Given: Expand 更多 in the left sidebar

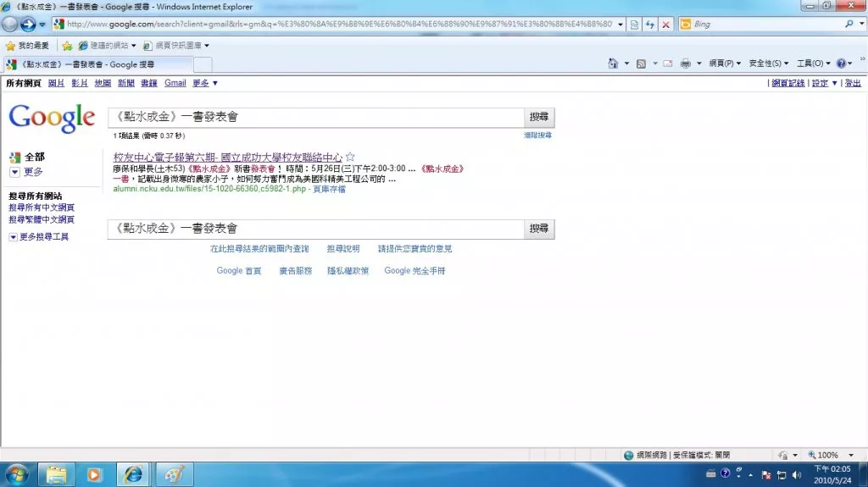Looking at the screenshot, I should coord(33,172).
